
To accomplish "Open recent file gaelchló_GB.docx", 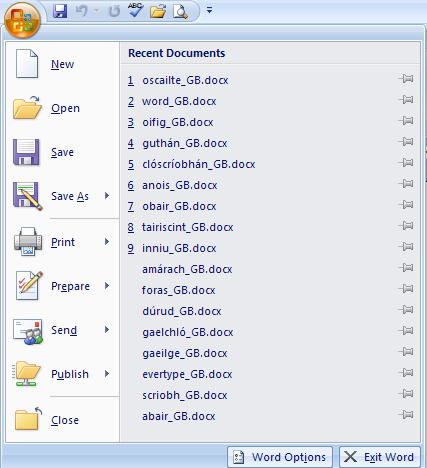I will [x=188, y=332].
